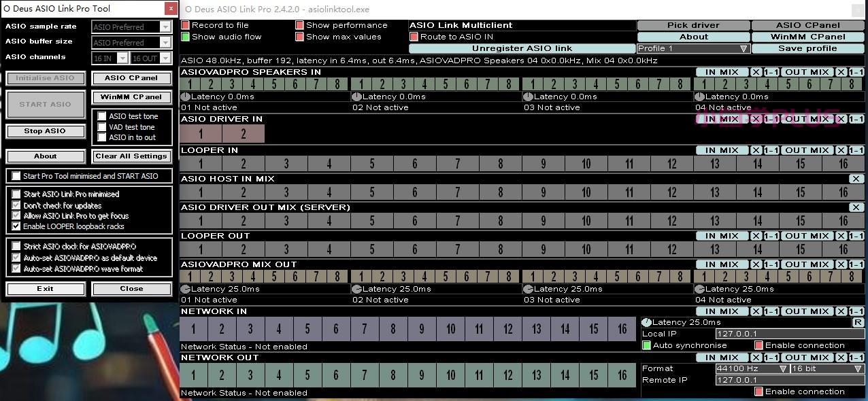Screen dimensions: 868x401
Task: Open WinMM CPanel in the main ASIO Link window
Action: coord(807,37)
